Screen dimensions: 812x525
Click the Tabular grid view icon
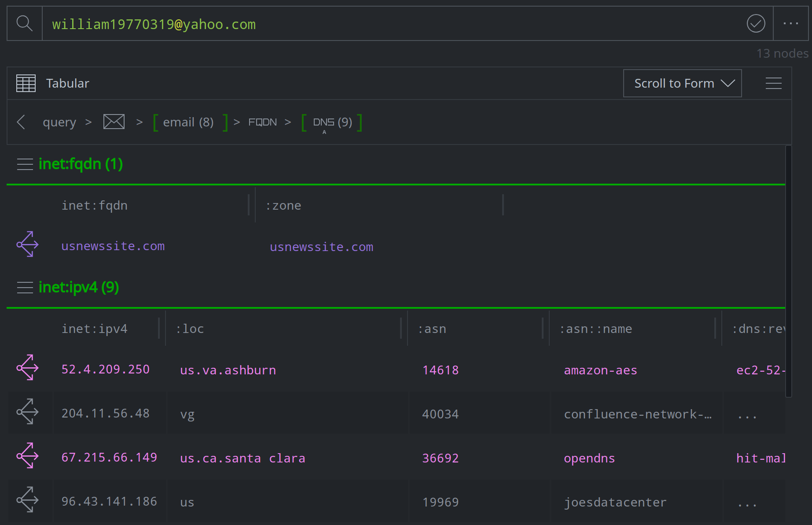pos(26,83)
